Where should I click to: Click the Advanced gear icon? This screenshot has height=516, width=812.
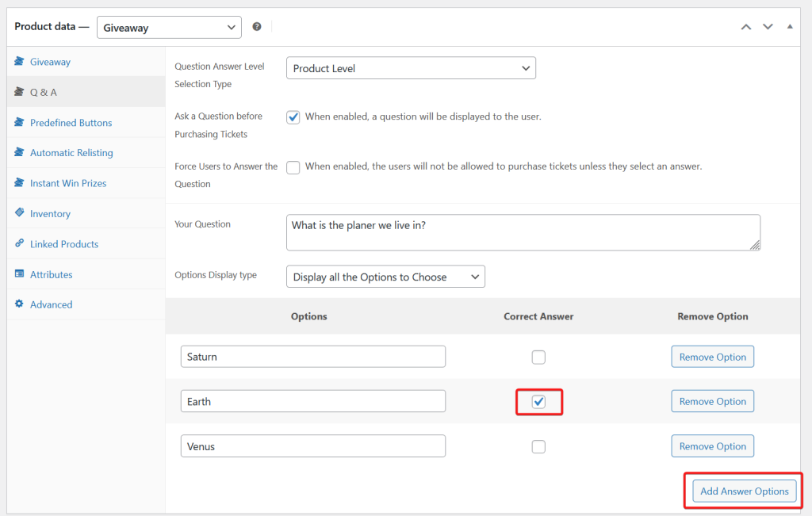20,304
